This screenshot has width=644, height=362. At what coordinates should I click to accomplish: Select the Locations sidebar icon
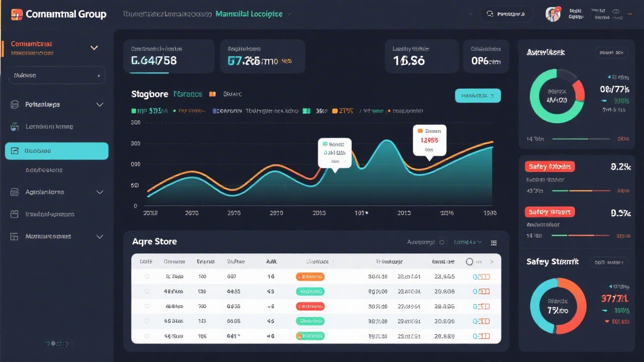coord(14,126)
